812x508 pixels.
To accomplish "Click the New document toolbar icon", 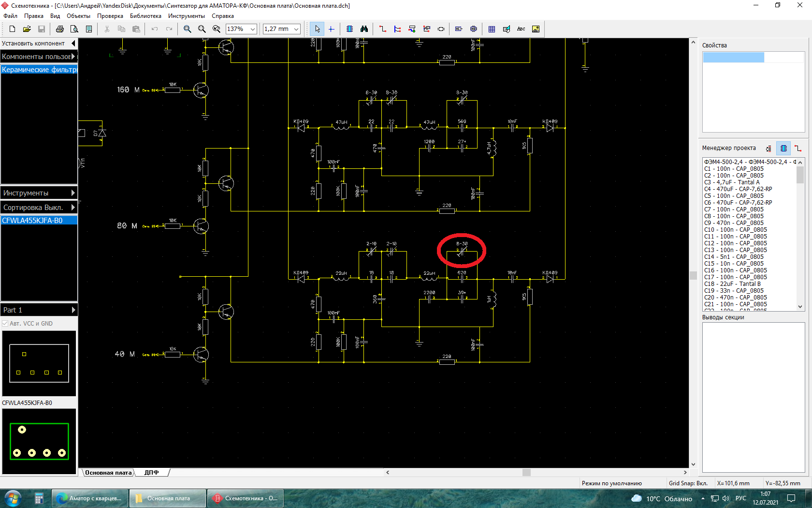I will pos(13,29).
